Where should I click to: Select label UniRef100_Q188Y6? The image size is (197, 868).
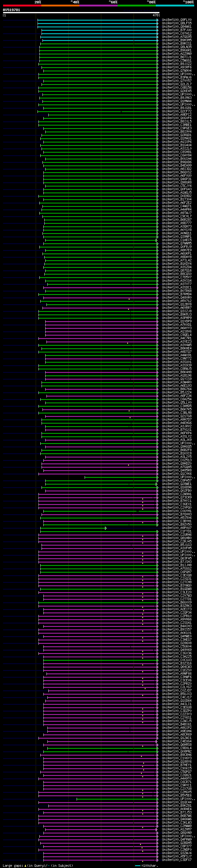pos(177,761)
